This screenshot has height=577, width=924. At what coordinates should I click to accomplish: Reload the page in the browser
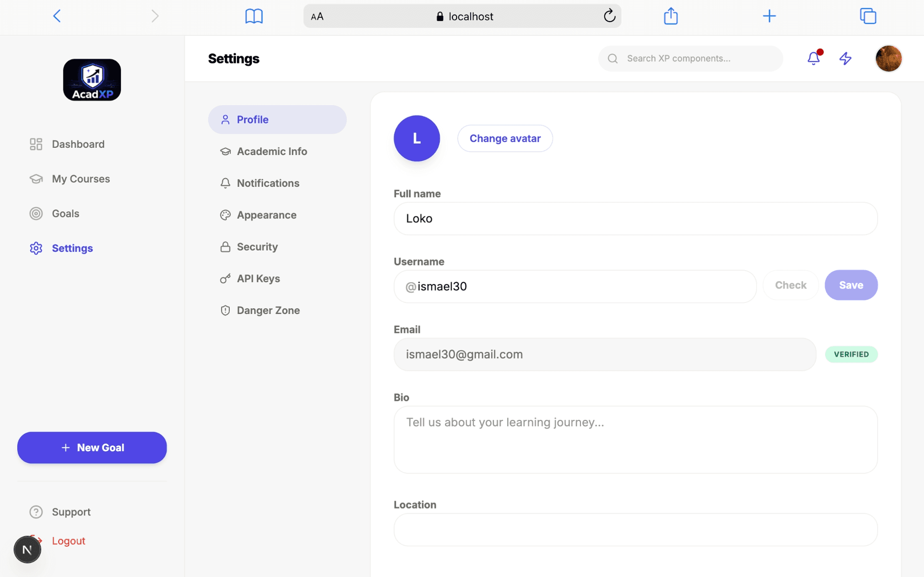pyautogui.click(x=609, y=16)
